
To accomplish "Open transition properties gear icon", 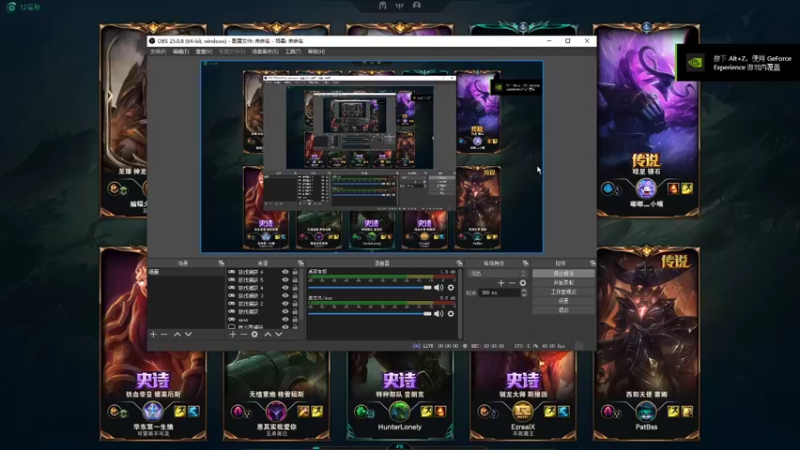I will (522, 283).
